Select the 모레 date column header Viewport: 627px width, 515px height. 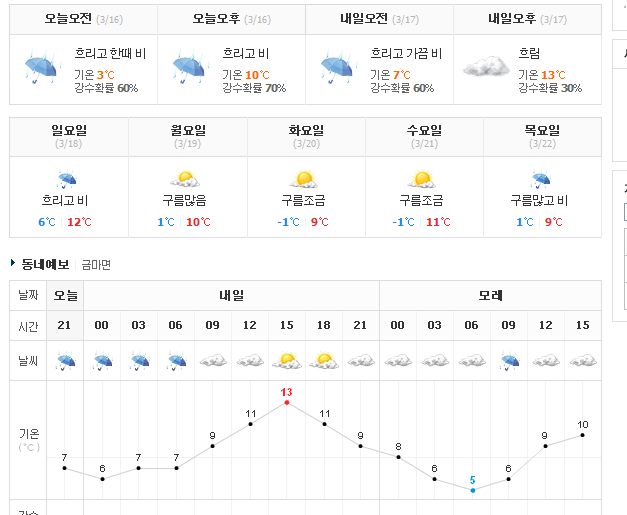(490, 295)
